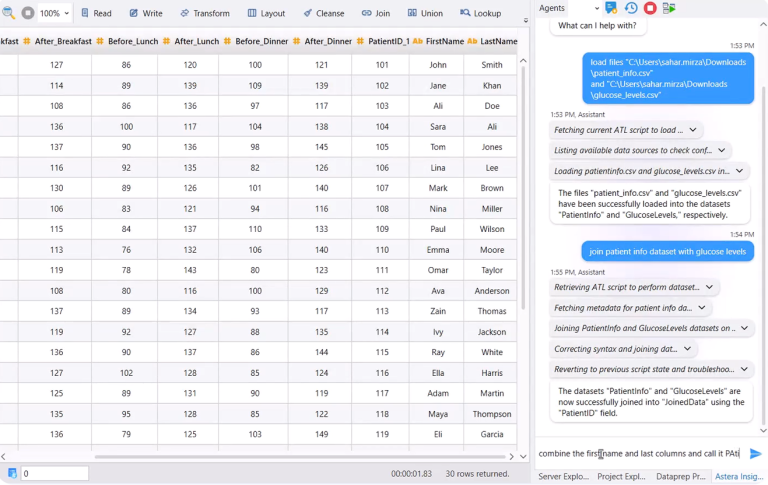Viewport: 768px width, 485px height.
Task: Open the Read toolbar option
Action: click(96, 13)
